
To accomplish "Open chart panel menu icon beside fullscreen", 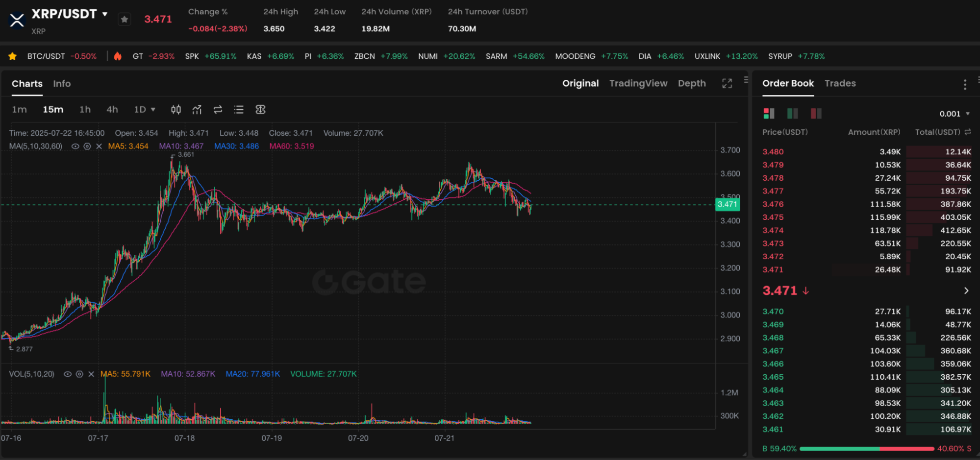I will [x=746, y=80].
